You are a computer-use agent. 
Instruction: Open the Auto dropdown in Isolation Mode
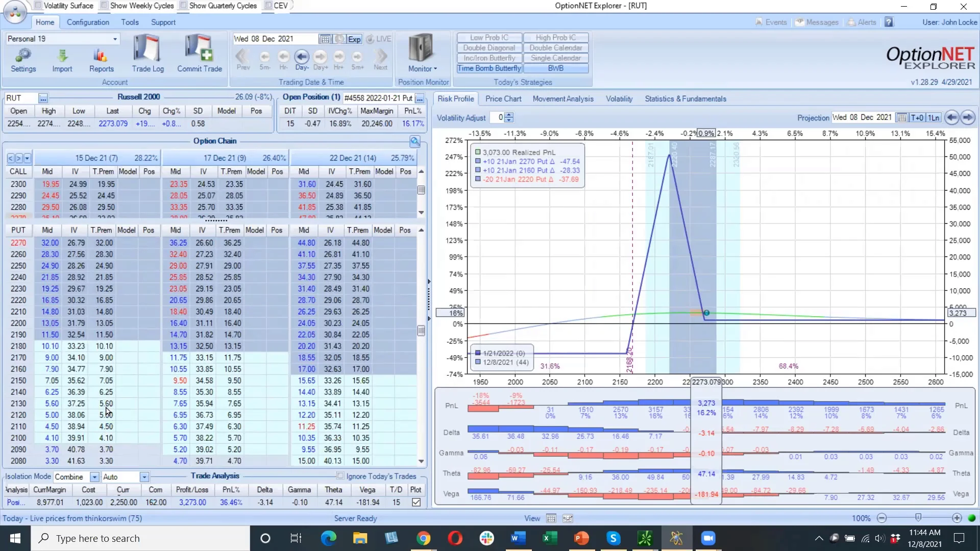click(x=144, y=477)
